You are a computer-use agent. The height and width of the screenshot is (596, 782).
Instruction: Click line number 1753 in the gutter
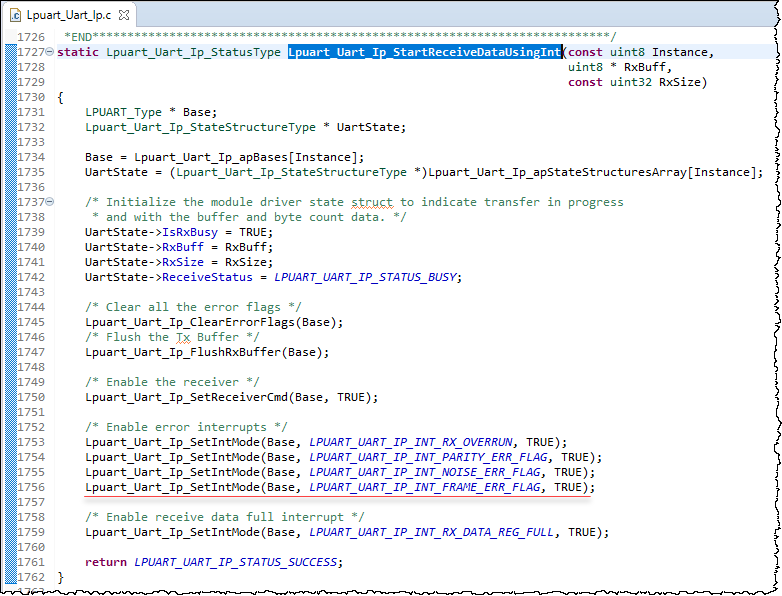31,442
